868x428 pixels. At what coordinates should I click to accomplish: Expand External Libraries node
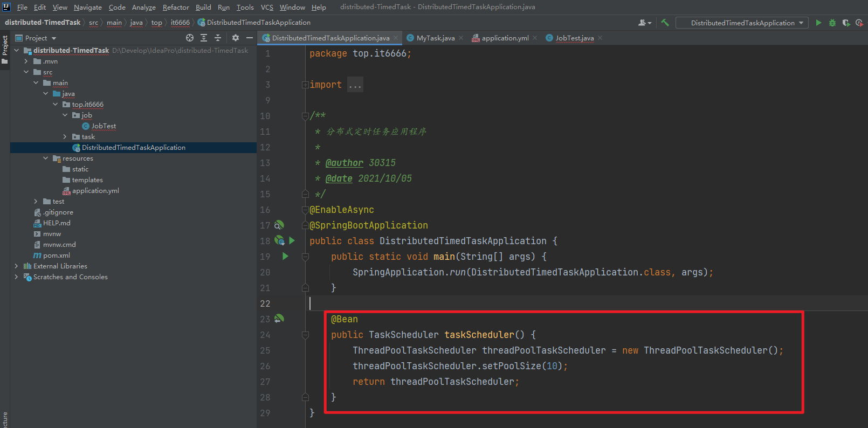[16, 266]
